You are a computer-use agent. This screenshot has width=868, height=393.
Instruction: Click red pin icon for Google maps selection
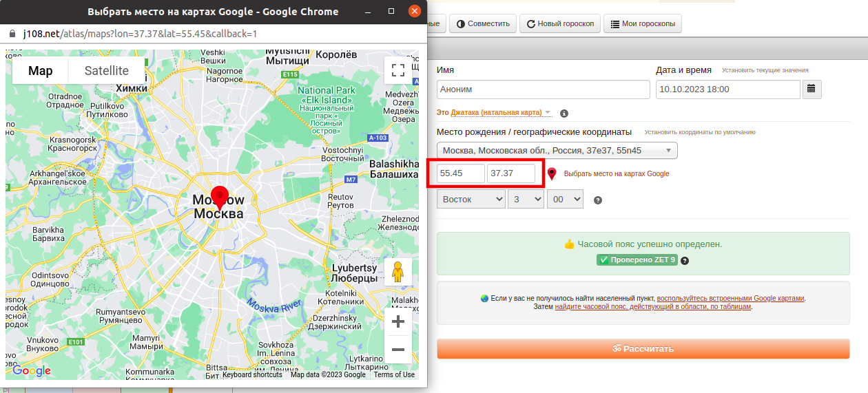(x=552, y=174)
